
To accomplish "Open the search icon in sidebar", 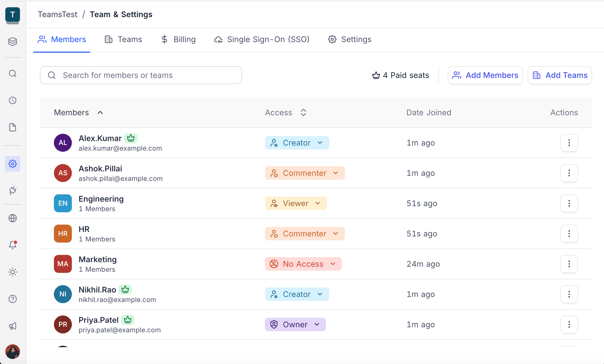I will [x=13, y=74].
